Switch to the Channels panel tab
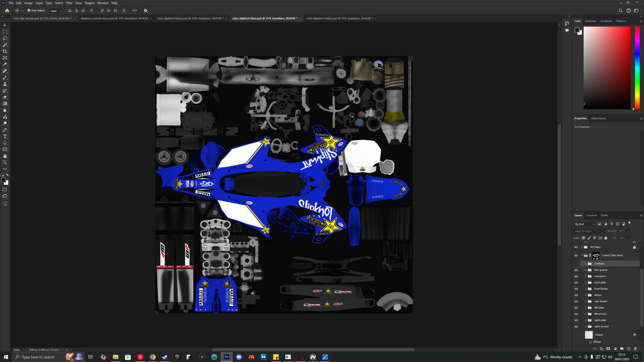The height and width of the screenshot is (362, 644). (591, 216)
